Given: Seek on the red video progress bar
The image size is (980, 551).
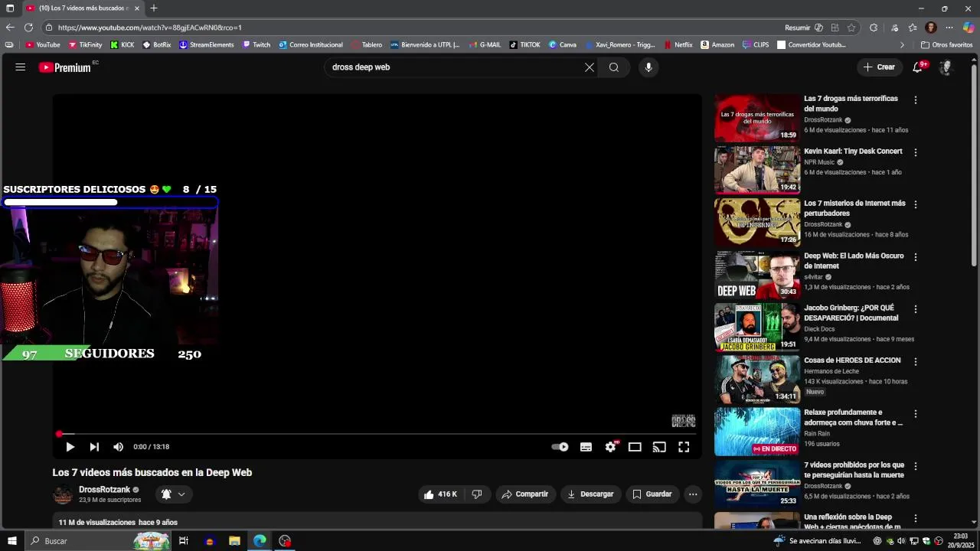Looking at the screenshot, I should point(377,434).
